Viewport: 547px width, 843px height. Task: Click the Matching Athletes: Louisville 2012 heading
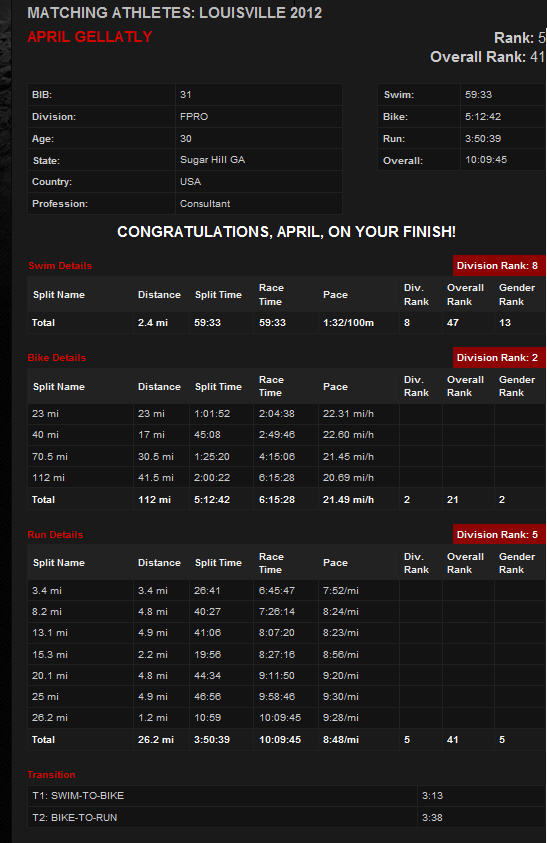point(175,13)
